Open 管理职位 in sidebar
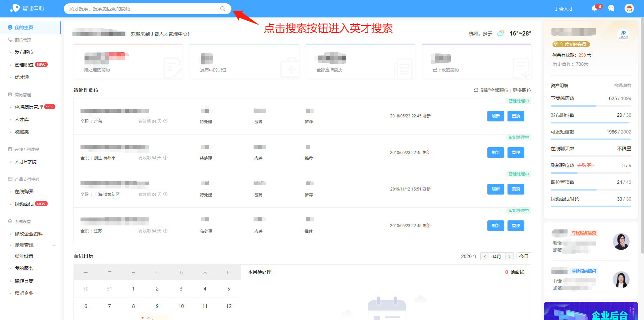Viewport: 644px width, 320px height. [24, 65]
